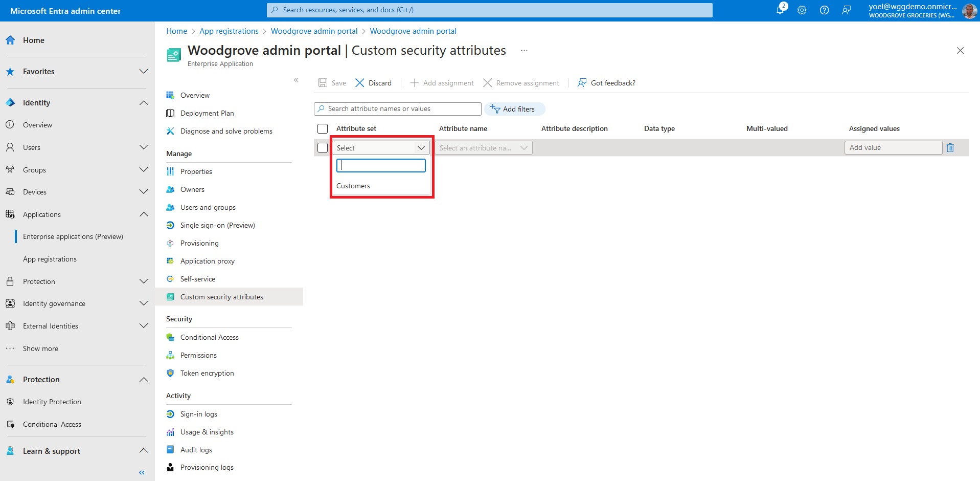Click the help question mark icon
980x481 pixels.
pos(824,10)
